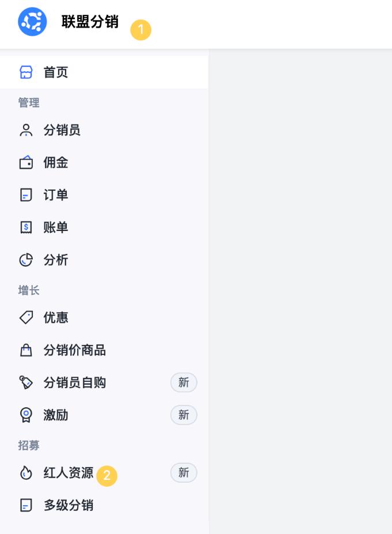The width and height of the screenshot is (392, 534).
Task: Select the 账单 billing receipt icon
Action: tap(25, 228)
